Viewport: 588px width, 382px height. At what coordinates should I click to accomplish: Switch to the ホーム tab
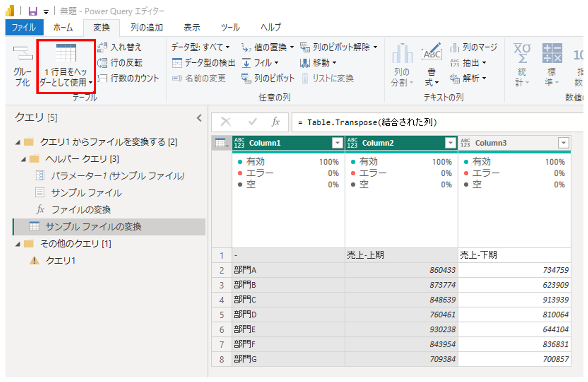pyautogui.click(x=63, y=27)
